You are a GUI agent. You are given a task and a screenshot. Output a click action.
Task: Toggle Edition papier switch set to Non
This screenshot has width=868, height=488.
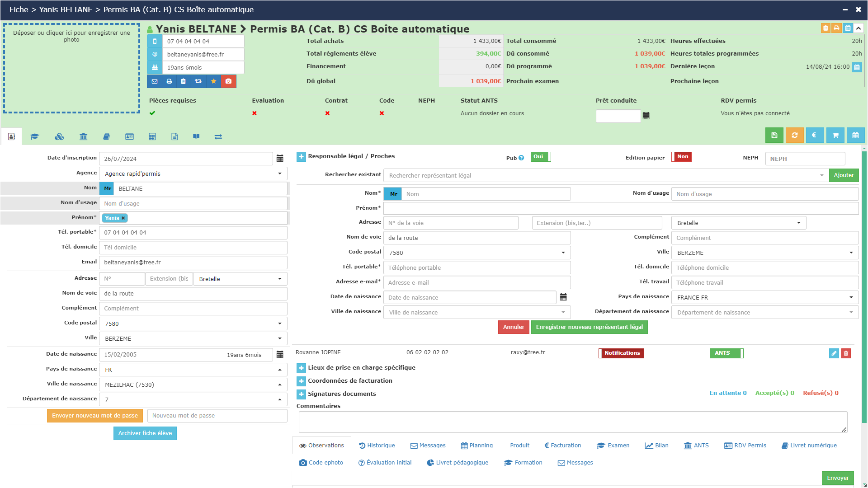pyautogui.click(x=681, y=157)
